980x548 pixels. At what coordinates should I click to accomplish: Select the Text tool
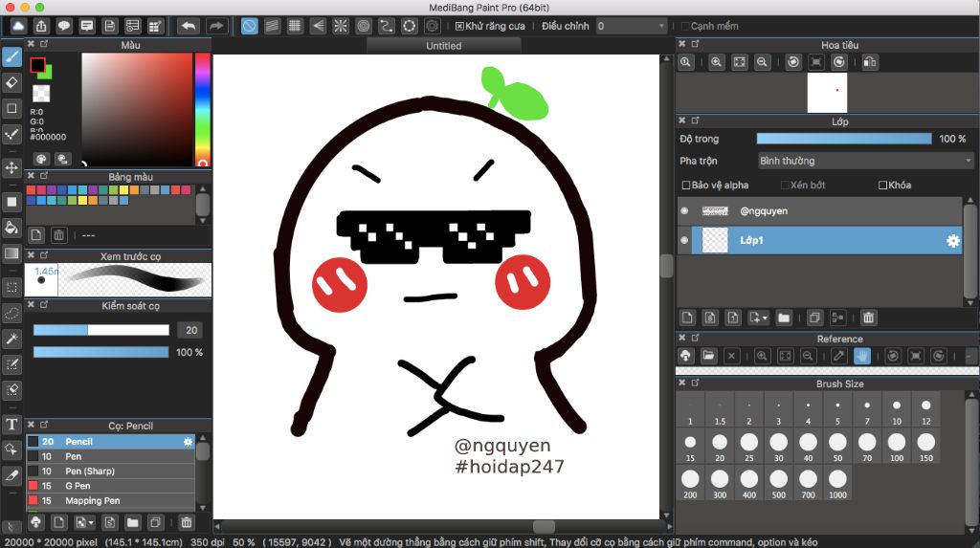11,425
